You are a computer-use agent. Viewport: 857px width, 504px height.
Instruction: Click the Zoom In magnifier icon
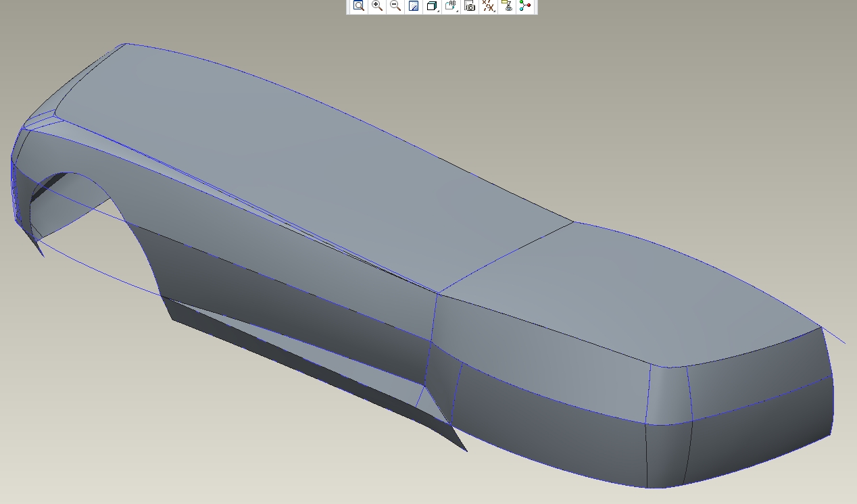pyautogui.click(x=377, y=6)
